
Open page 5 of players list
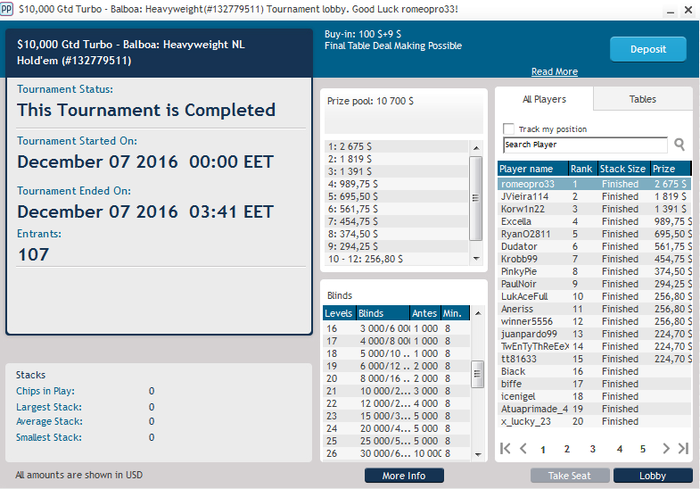pyautogui.click(x=642, y=449)
